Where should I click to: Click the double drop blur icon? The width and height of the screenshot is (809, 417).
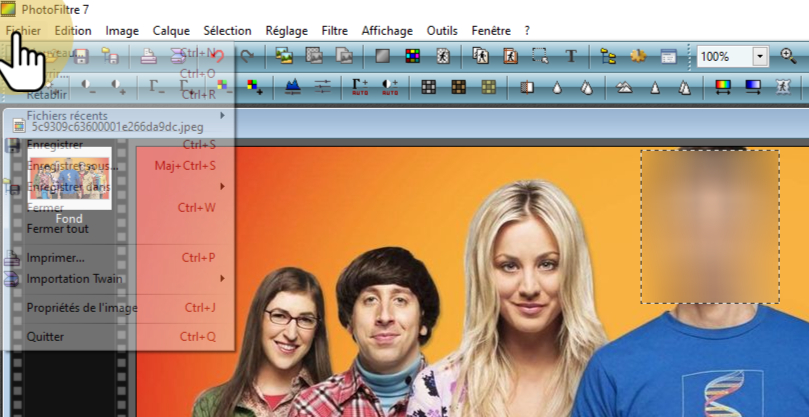[587, 87]
